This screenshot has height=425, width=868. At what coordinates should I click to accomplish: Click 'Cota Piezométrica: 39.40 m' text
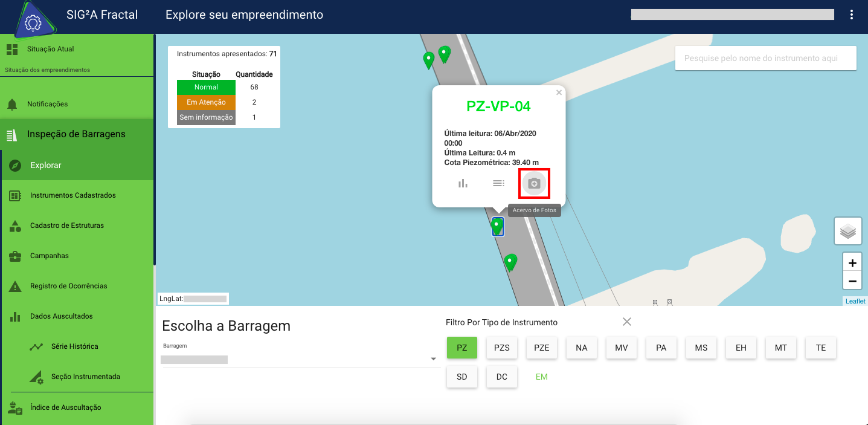click(x=491, y=162)
